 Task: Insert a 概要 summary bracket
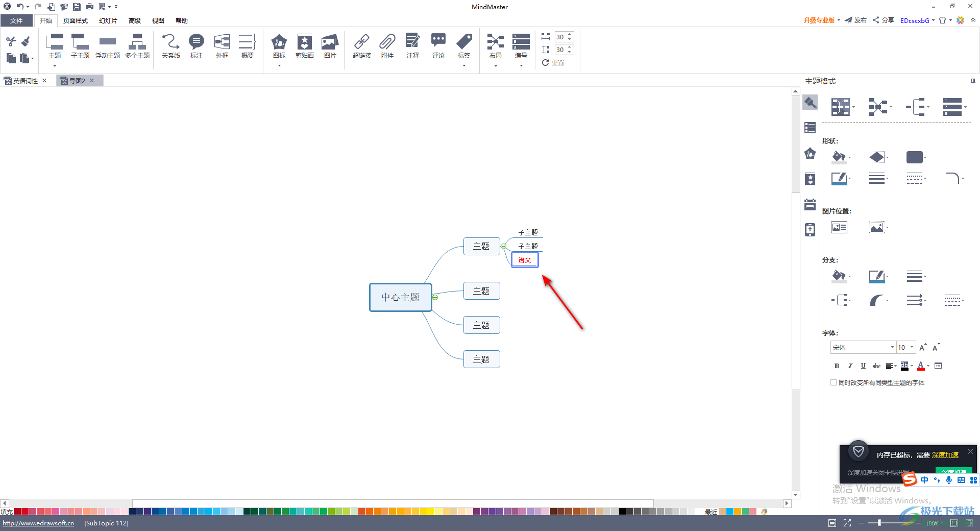(x=248, y=46)
